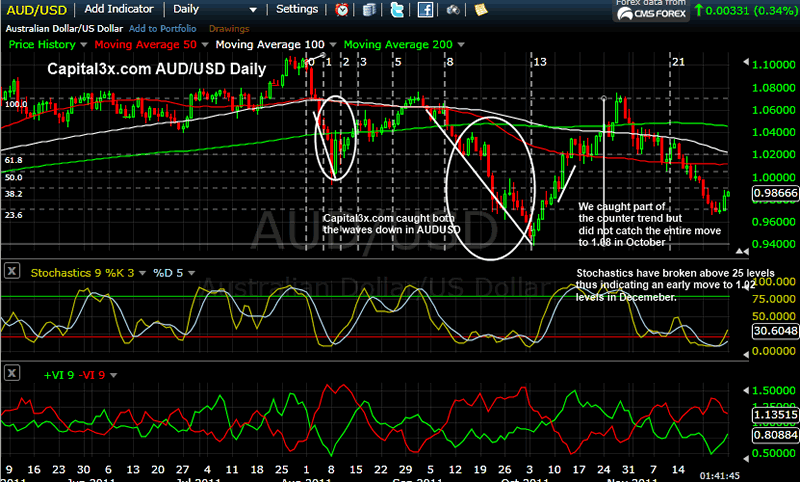Viewport: 800px width, 482px height.
Task: Click the Capital3x.com AUD/USD Daily title
Action: point(157,69)
